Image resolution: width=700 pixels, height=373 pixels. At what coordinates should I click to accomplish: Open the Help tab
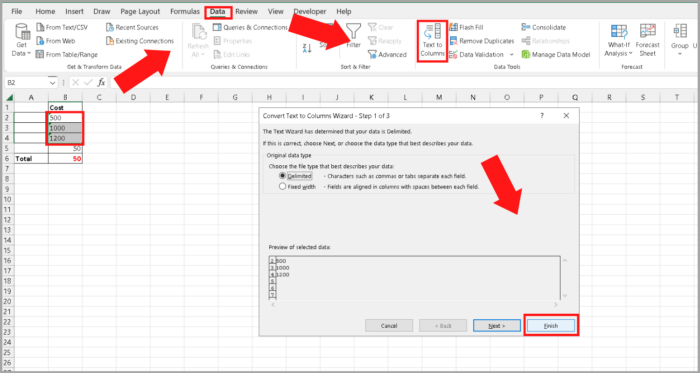[344, 12]
